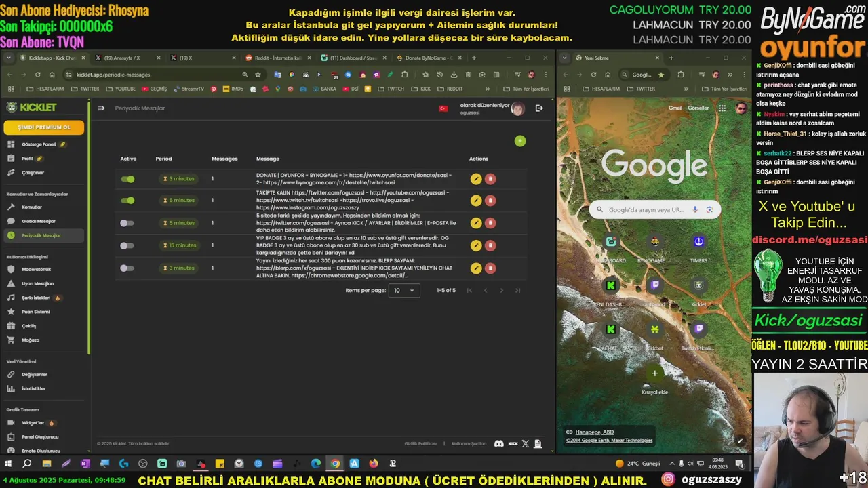The image size is (868, 488).
Task: Open the Kickbot shortcut on Google page
Action: 654,337
